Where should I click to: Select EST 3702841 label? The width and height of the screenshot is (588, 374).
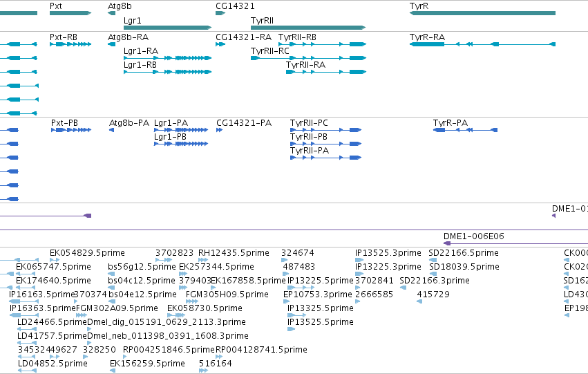click(x=374, y=281)
